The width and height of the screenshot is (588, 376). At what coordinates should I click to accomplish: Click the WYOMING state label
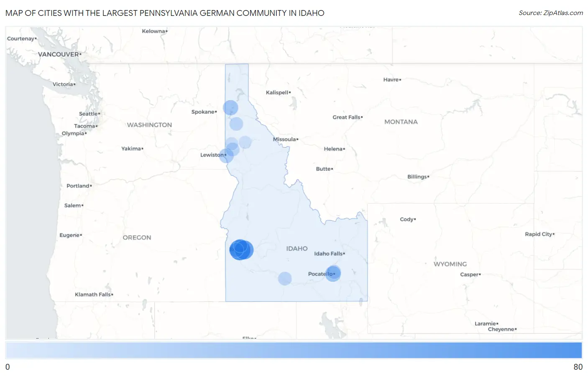450,264
